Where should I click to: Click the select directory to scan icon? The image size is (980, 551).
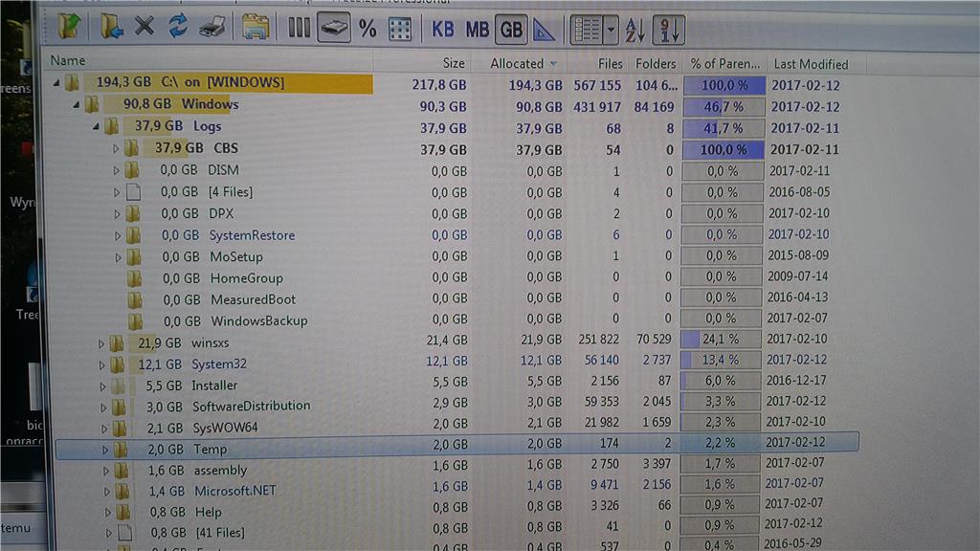point(69,26)
